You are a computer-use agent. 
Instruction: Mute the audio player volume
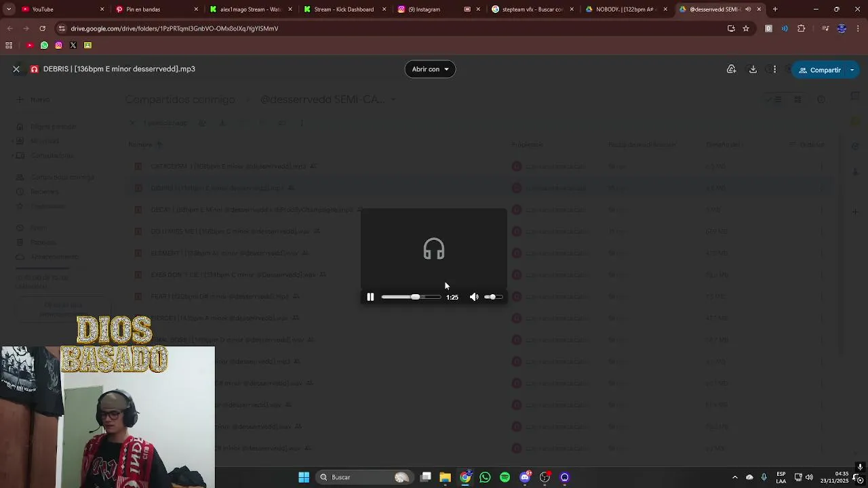click(x=474, y=297)
